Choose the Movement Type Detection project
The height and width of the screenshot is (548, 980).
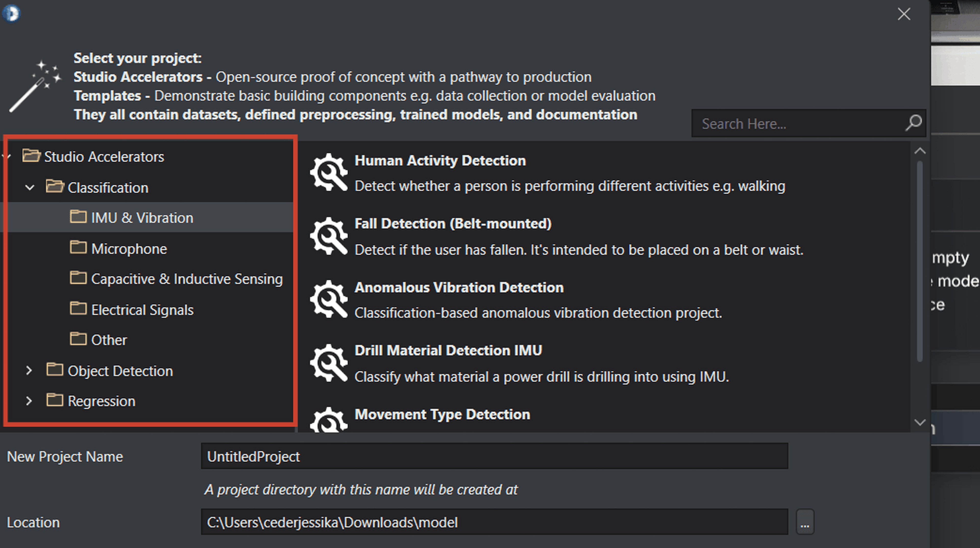point(442,414)
